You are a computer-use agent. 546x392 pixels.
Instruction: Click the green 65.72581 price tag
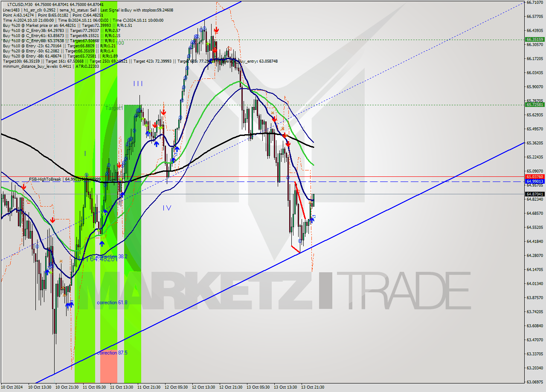[534, 104]
